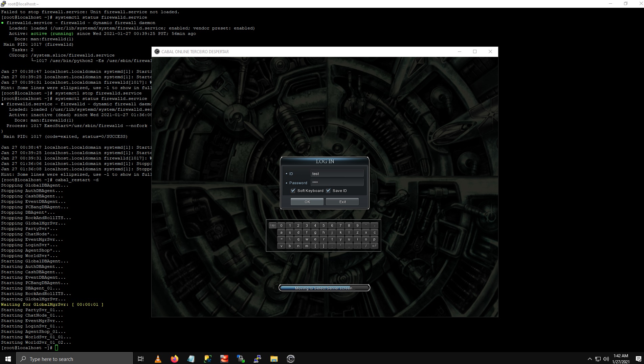Tap the '=' key on soft keyboard
This screenshot has height=364, width=644.
pyautogui.click(x=281, y=239)
